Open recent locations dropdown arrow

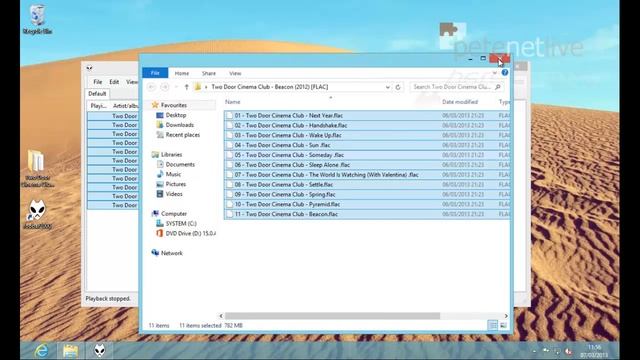176,87
